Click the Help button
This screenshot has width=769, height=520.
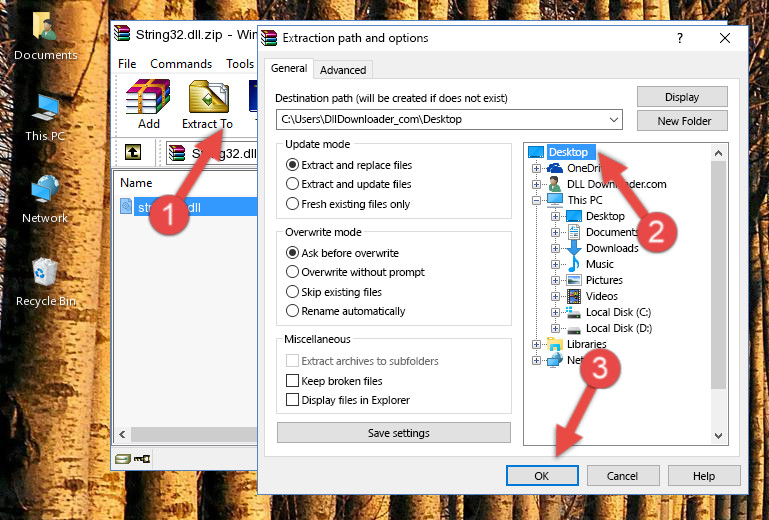[x=704, y=476]
